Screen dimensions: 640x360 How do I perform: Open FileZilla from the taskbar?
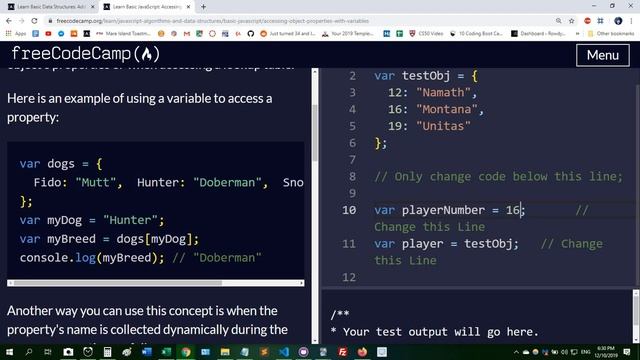tap(343, 352)
